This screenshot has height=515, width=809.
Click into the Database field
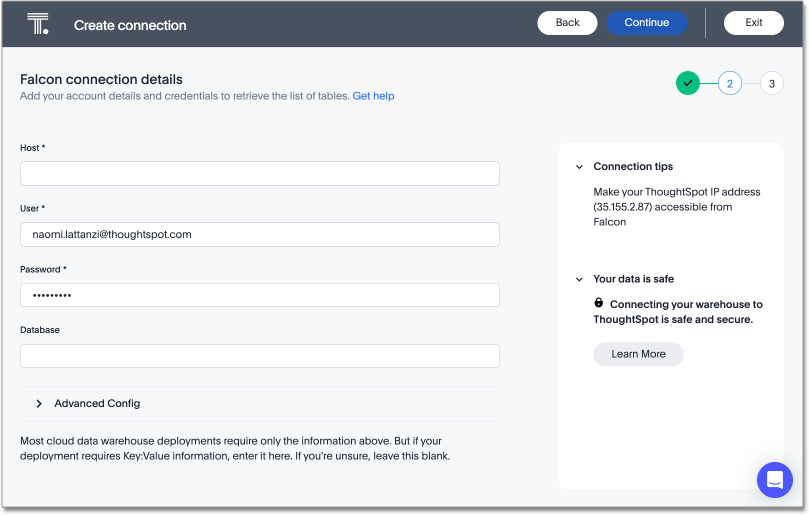(x=259, y=356)
